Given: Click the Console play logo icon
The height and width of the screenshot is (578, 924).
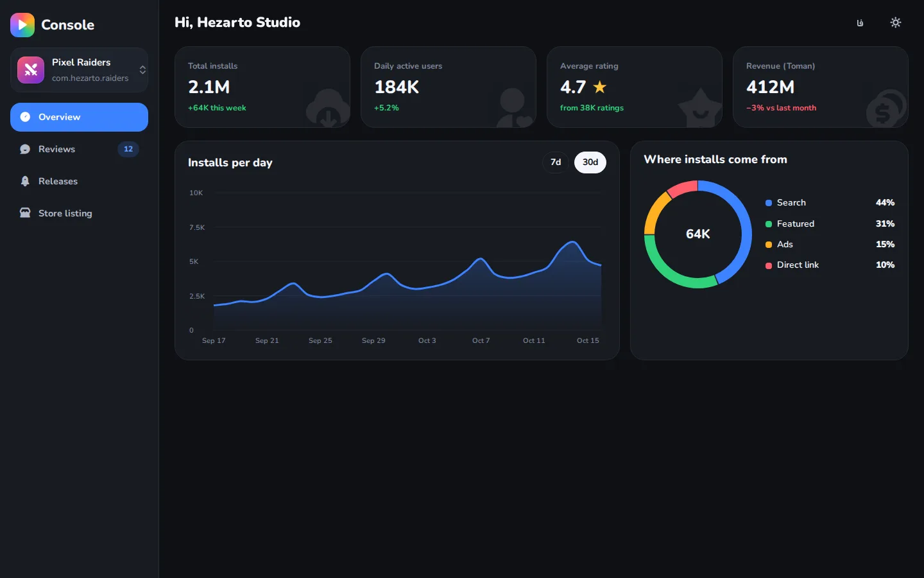Looking at the screenshot, I should [x=22, y=25].
